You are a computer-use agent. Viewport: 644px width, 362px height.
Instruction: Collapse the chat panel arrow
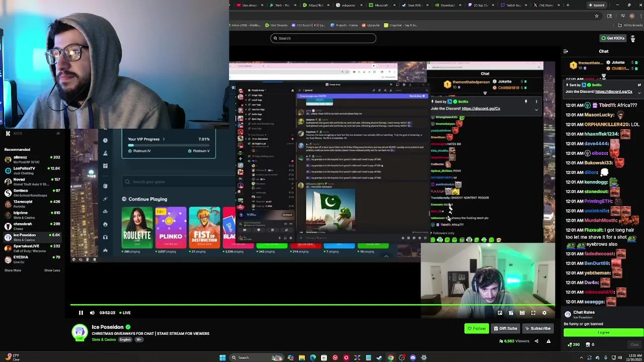tap(566, 51)
